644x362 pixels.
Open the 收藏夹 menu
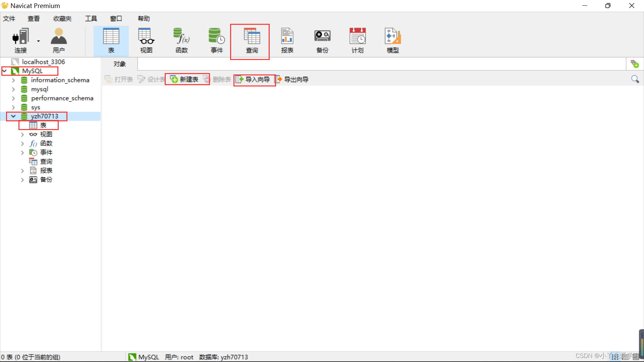62,18
